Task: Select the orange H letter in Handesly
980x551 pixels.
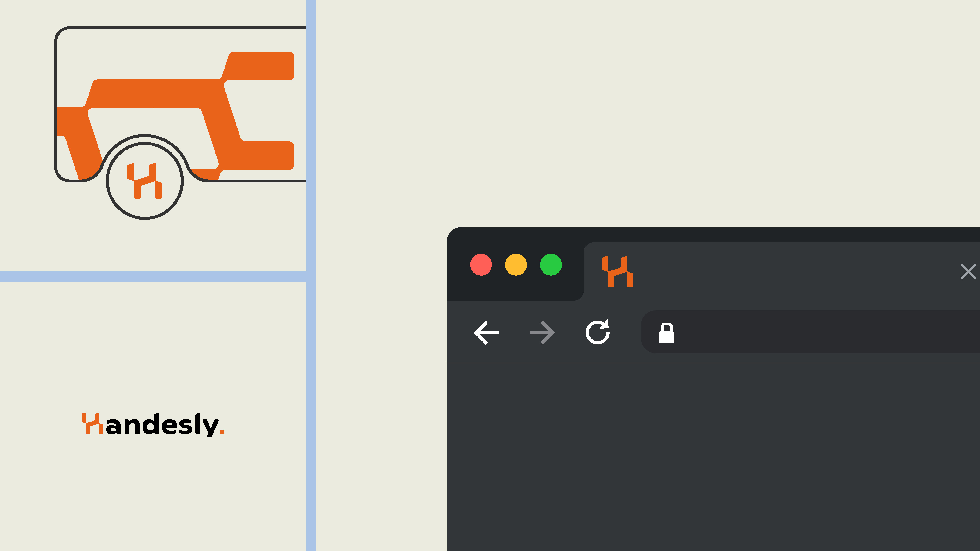Action: (92, 423)
